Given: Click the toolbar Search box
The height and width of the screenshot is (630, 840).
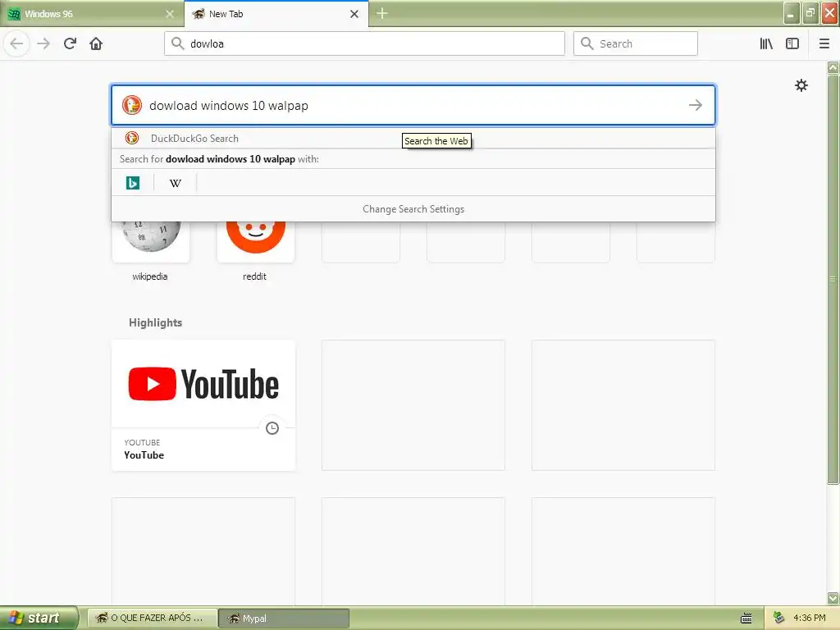Looking at the screenshot, I should pyautogui.click(x=636, y=43).
